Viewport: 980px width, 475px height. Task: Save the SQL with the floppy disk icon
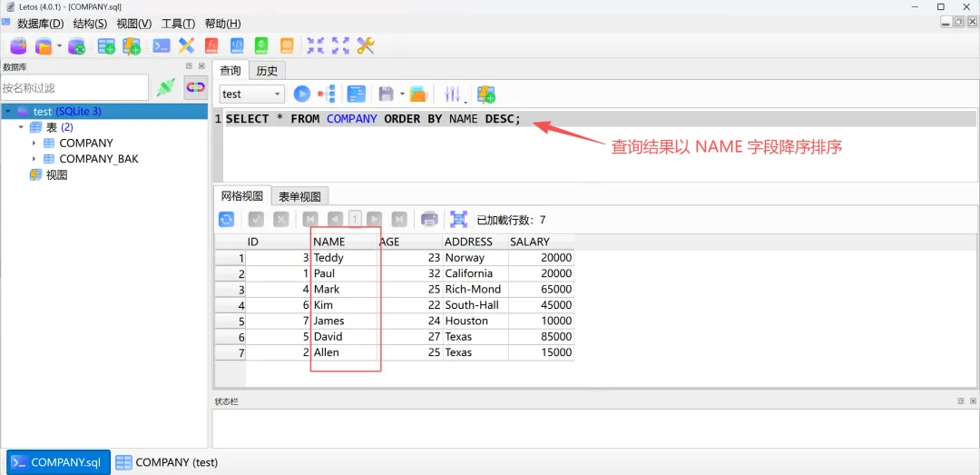[387, 94]
